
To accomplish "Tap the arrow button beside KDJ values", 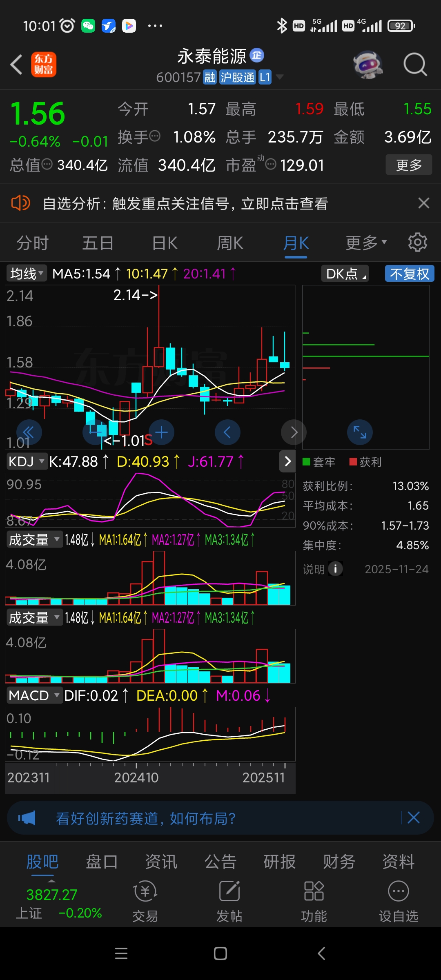I will 287,461.
